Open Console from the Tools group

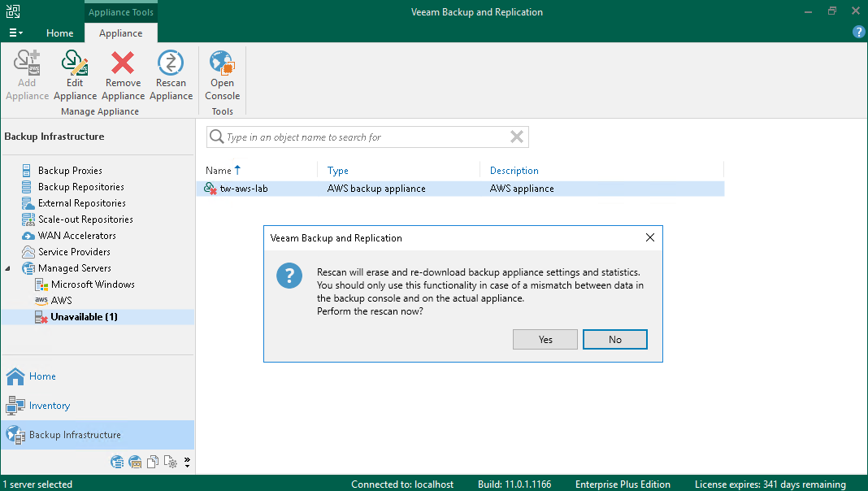(x=222, y=75)
